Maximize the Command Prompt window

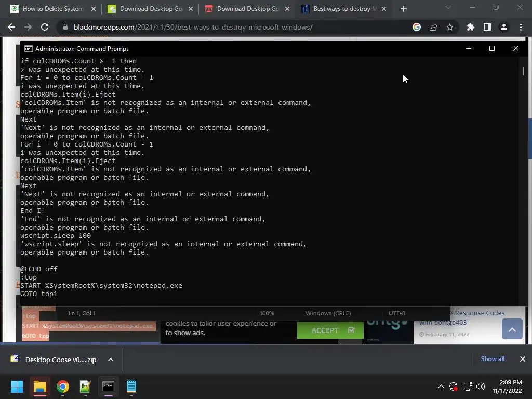tap(491, 48)
